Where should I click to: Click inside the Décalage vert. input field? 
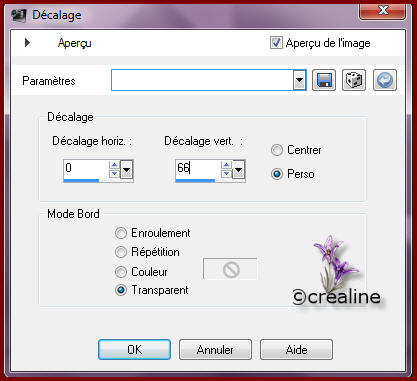[198, 168]
